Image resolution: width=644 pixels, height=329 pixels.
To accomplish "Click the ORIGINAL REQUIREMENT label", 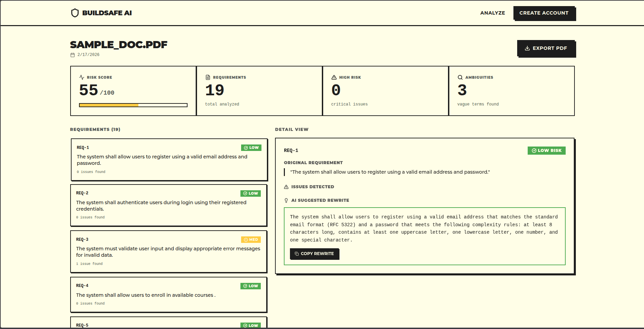I will 313,163.
